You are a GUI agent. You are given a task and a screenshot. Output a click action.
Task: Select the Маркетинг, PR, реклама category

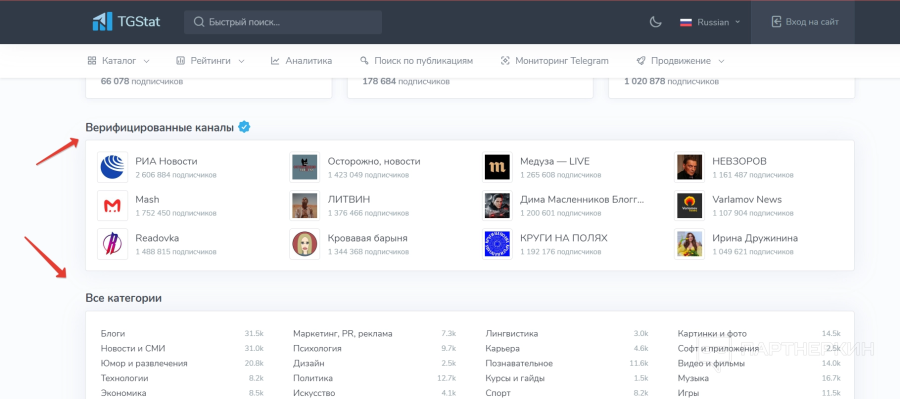343,334
